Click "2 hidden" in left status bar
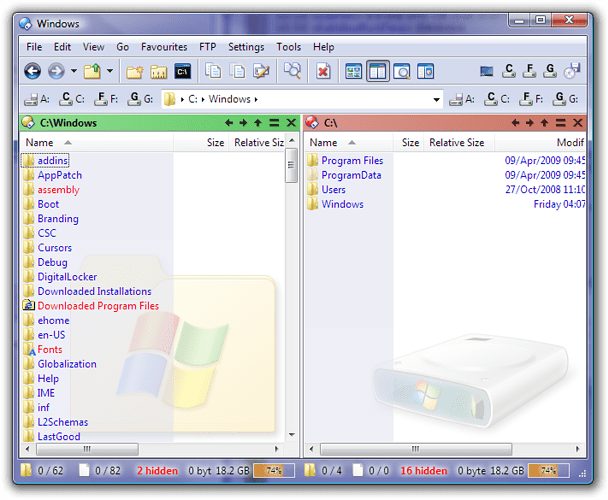This screenshot has height=500, width=608. click(159, 470)
